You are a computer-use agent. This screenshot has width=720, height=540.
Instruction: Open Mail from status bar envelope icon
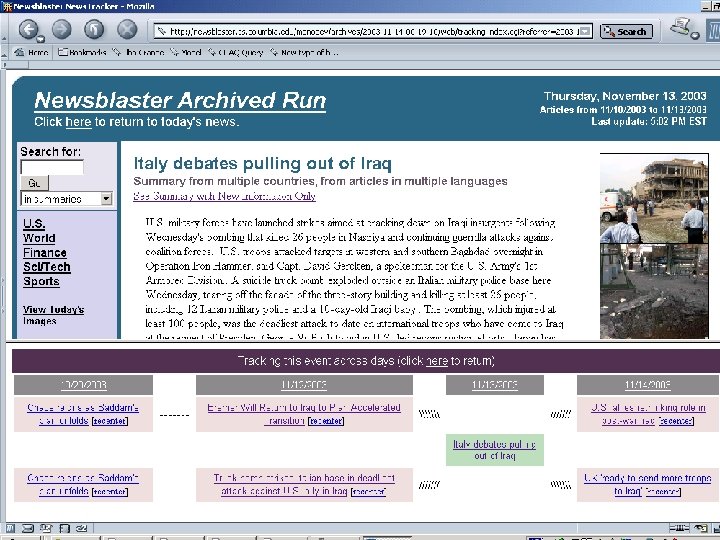pyautogui.click(x=28, y=528)
